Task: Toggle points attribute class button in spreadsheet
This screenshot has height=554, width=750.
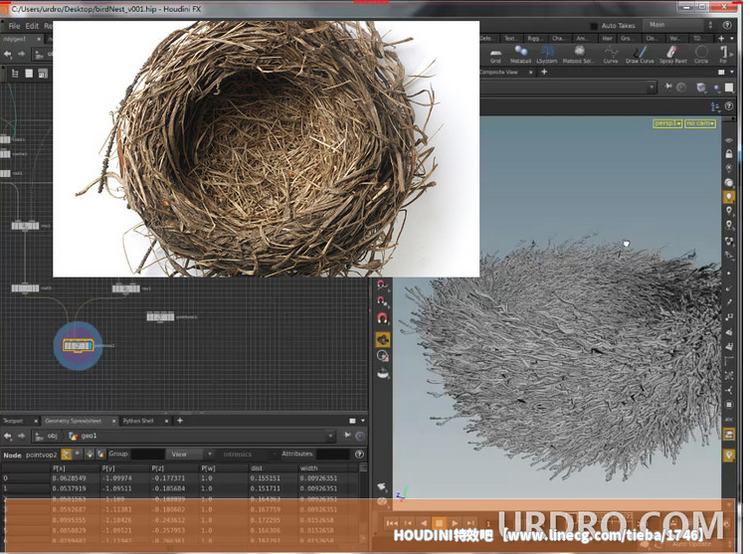Action: 66,454
